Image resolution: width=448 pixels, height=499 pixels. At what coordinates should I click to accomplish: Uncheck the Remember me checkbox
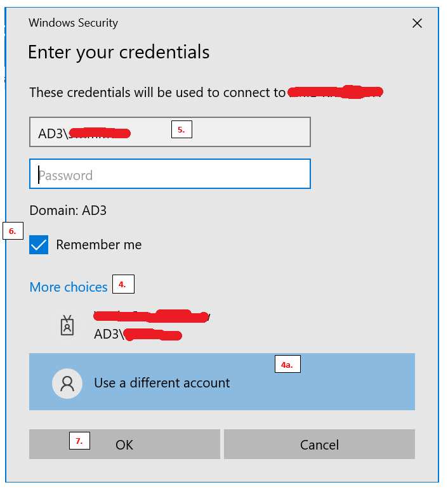tap(39, 245)
